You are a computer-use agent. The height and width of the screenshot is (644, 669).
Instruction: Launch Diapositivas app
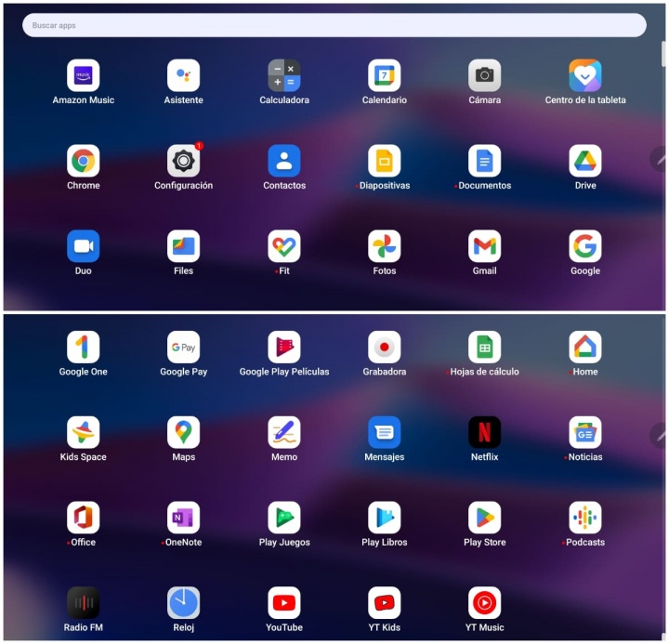point(385,161)
